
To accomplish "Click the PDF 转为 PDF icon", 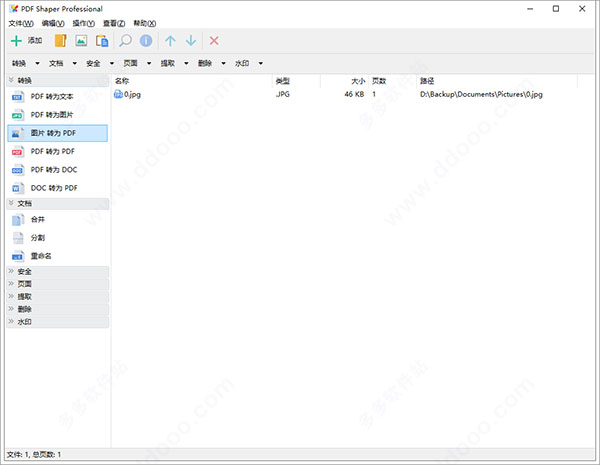I will pyautogui.click(x=18, y=152).
